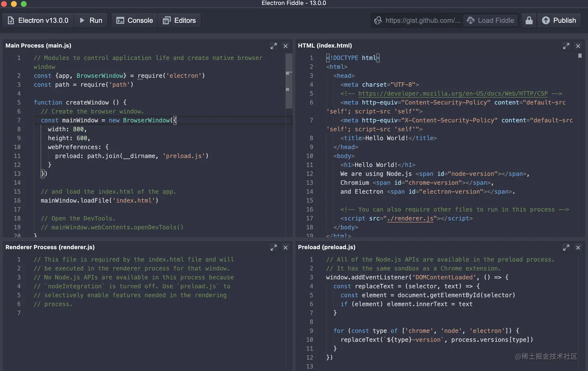Viewport: 588px width, 371px height.
Task: Click the Load Fiddle button
Action: (x=490, y=20)
